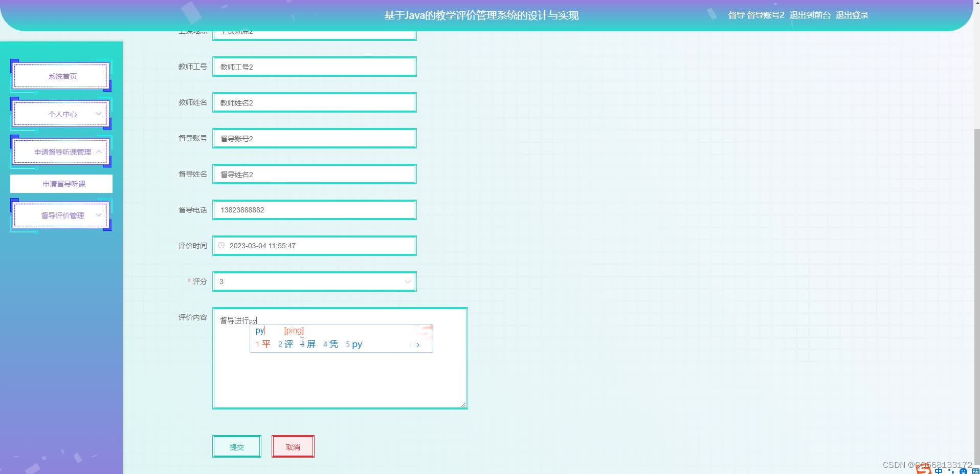980x474 pixels.
Task: Select IME candidate 3 屏
Action: pos(308,344)
